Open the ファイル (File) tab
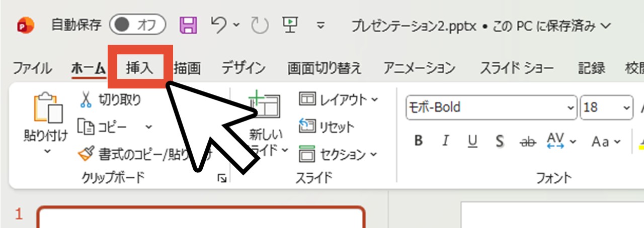 [31, 68]
